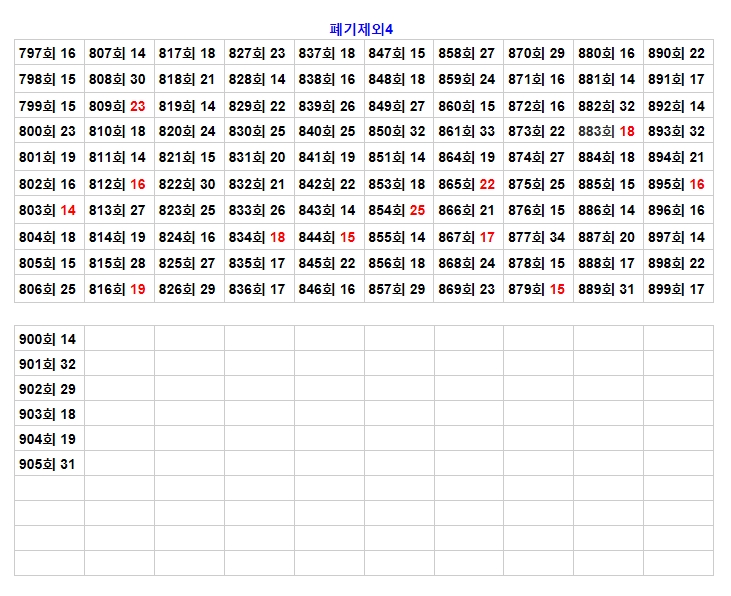Click the cell 822회 30
This screenshot has height=596, width=731.
pos(188,184)
